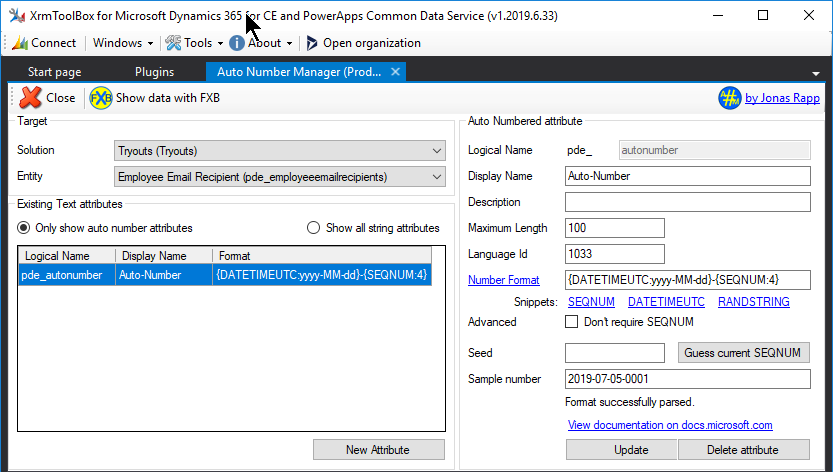Click the Maximum Length field
Screen dimensions: 833x472
(x=615, y=228)
